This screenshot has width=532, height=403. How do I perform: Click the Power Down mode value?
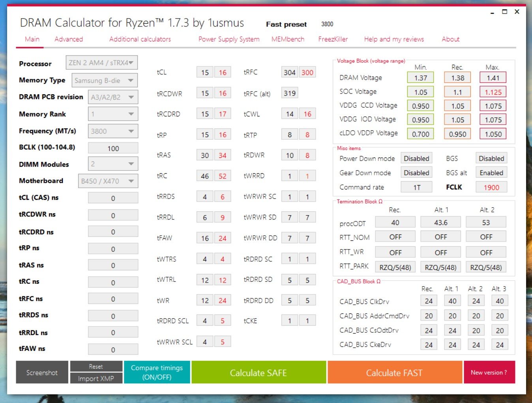pos(416,158)
